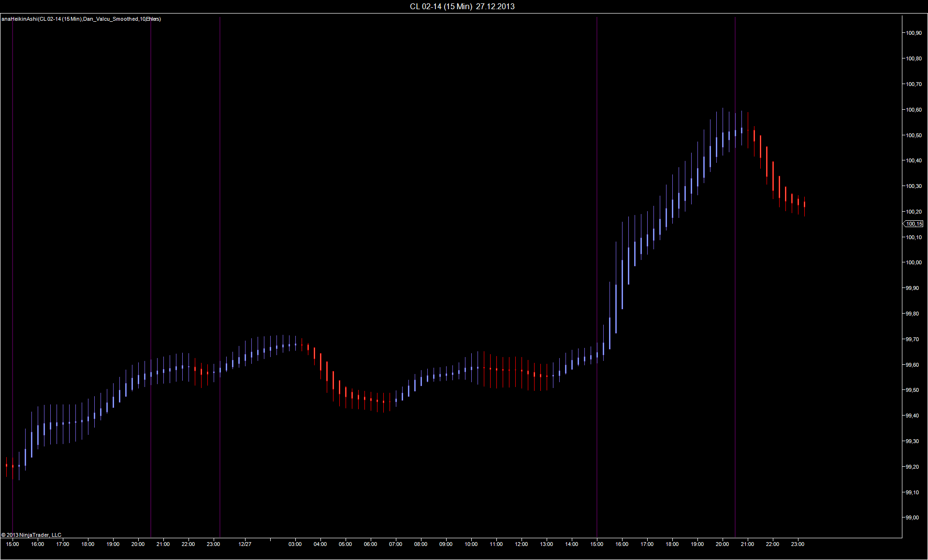
Task: Click the NinjaTrader, LLC copyright text
Action: (31, 535)
